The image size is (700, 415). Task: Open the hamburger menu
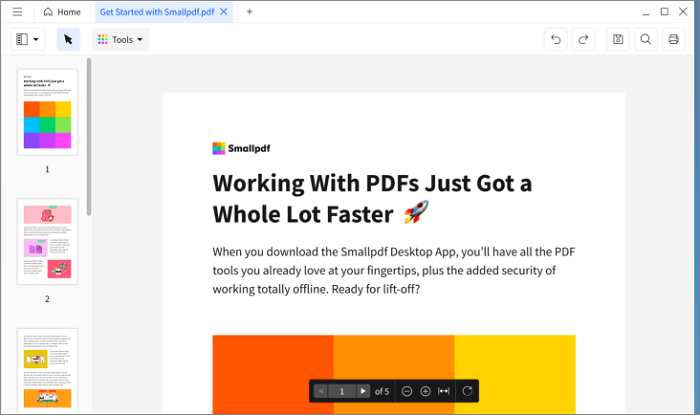point(17,12)
